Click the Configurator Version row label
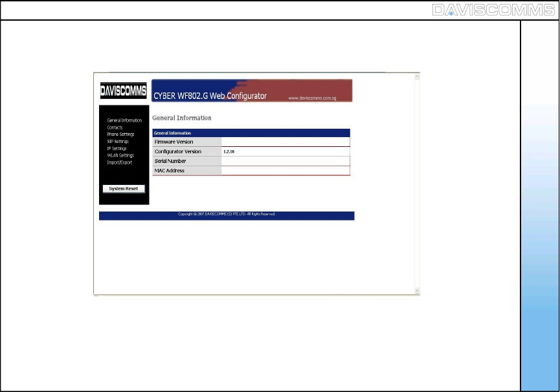The height and width of the screenshot is (392, 560). (178, 151)
